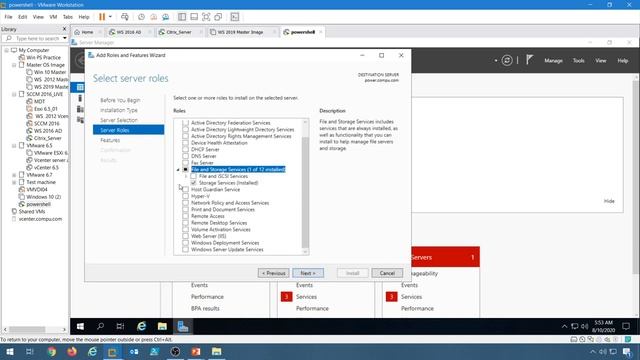
Task: Open the library search filter dropdown
Action: coord(64,38)
